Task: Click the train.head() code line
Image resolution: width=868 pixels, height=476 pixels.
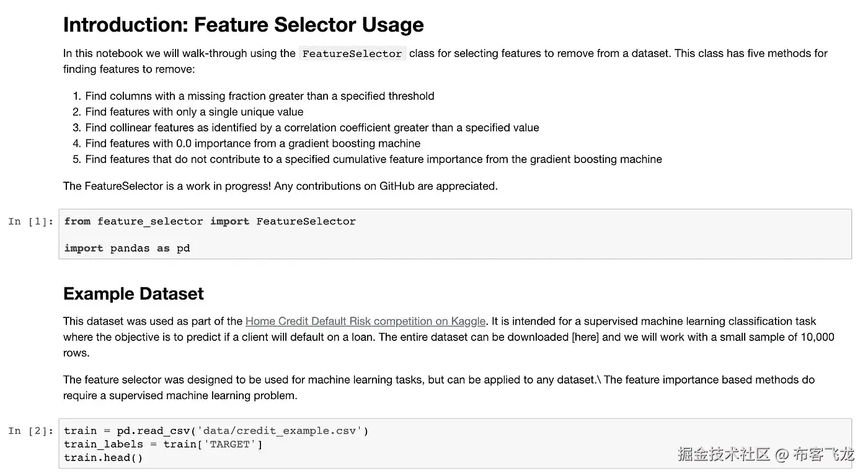Action: [x=103, y=458]
